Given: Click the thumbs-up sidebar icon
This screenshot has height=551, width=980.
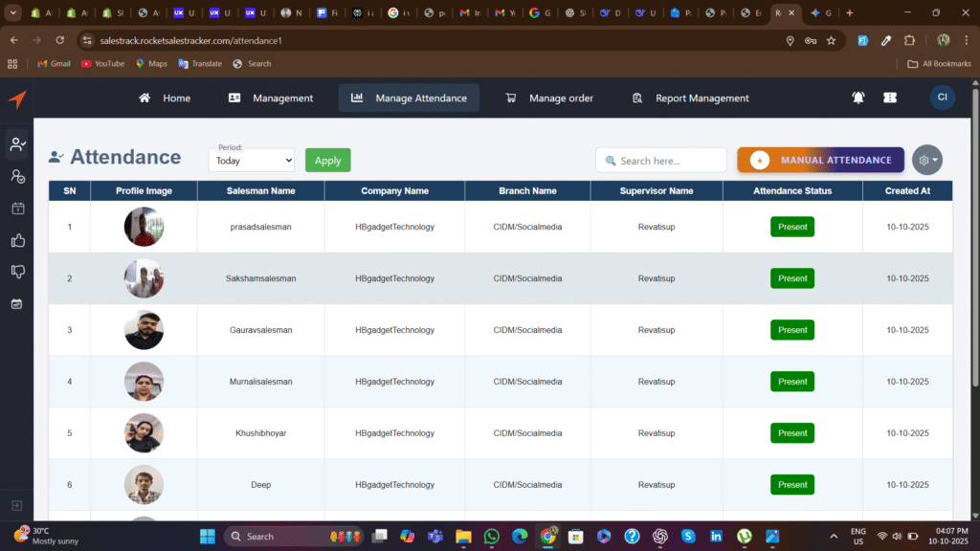Looking at the screenshot, I should tap(17, 240).
